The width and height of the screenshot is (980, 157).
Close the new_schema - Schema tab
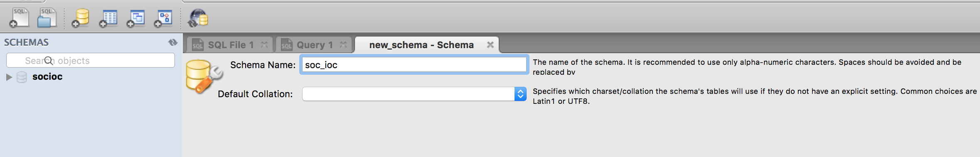[x=490, y=44]
